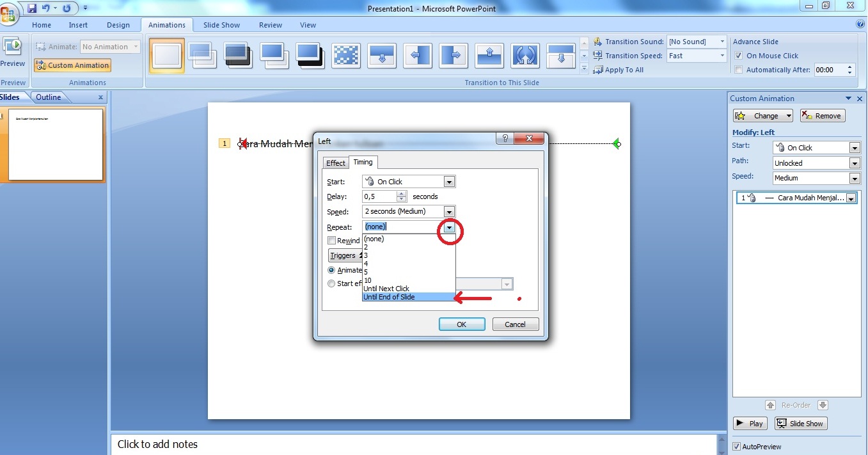Click animation order tag number 1
This screenshot has width=868, height=455.
[x=225, y=143]
